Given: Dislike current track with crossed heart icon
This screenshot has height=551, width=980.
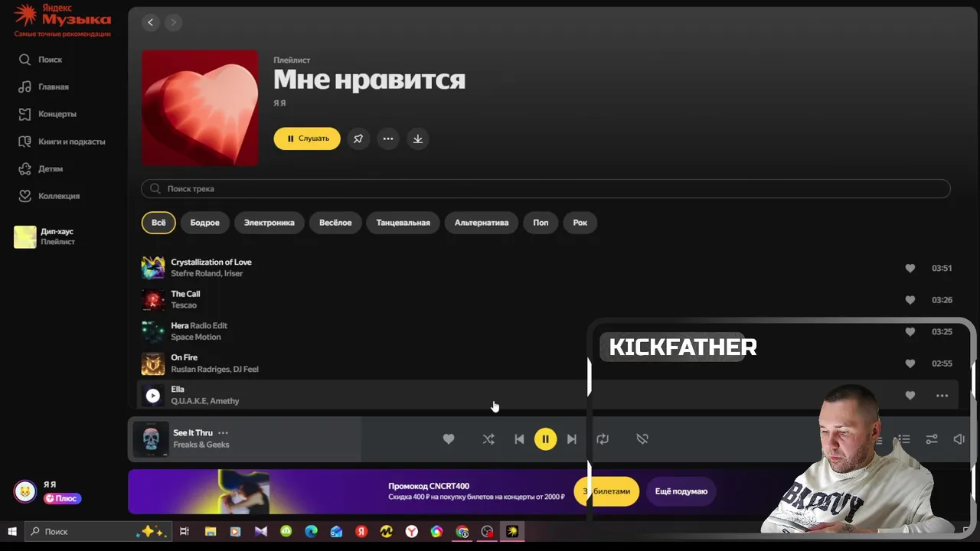Looking at the screenshot, I should [x=642, y=439].
